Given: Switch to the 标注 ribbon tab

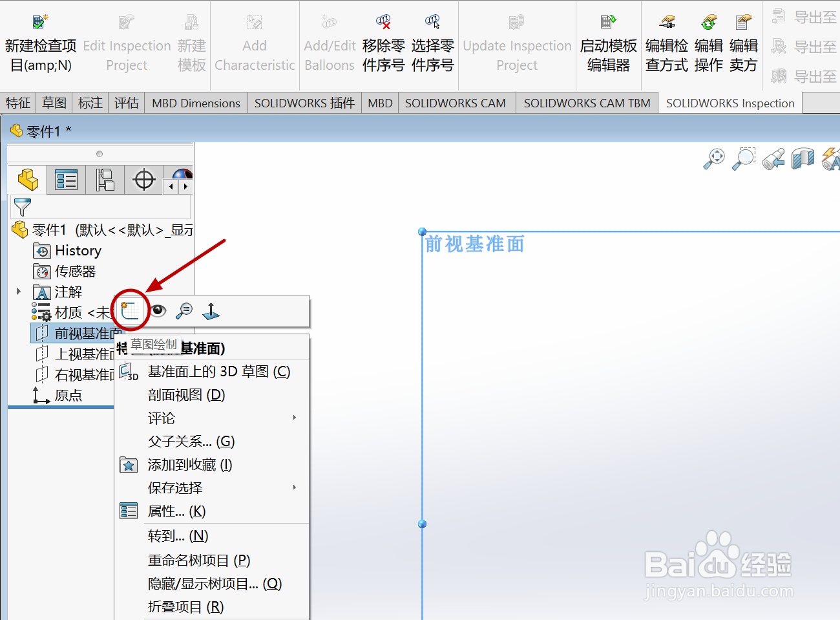Looking at the screenshot, I should pyautogui.click(x=90, y=103).
